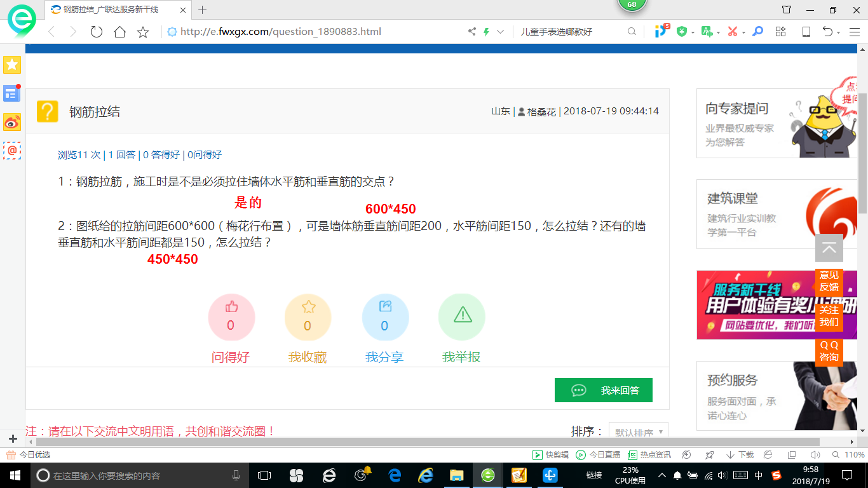The image size is (868, 488).
Task: Open new tab with plus button
Action: click(203, 10)
